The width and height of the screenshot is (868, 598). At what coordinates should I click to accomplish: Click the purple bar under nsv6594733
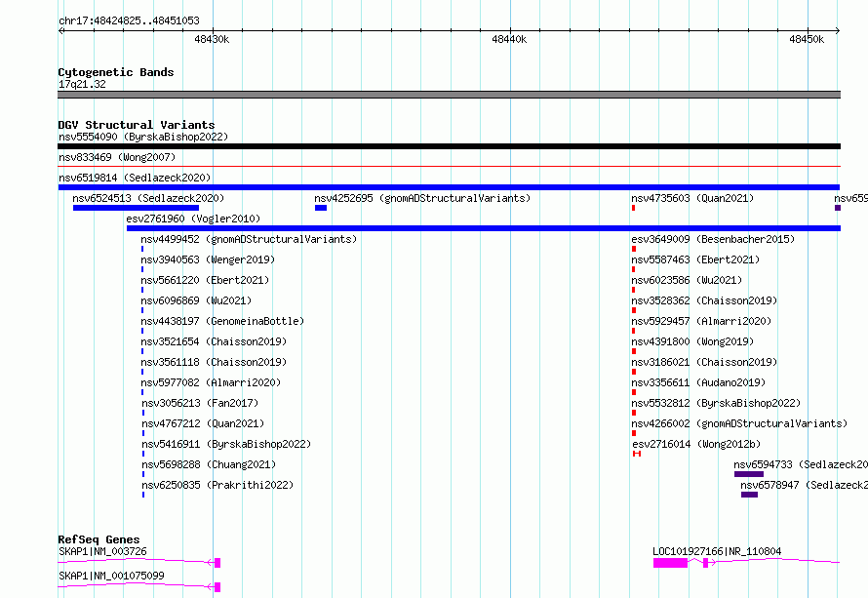[749, 474]
